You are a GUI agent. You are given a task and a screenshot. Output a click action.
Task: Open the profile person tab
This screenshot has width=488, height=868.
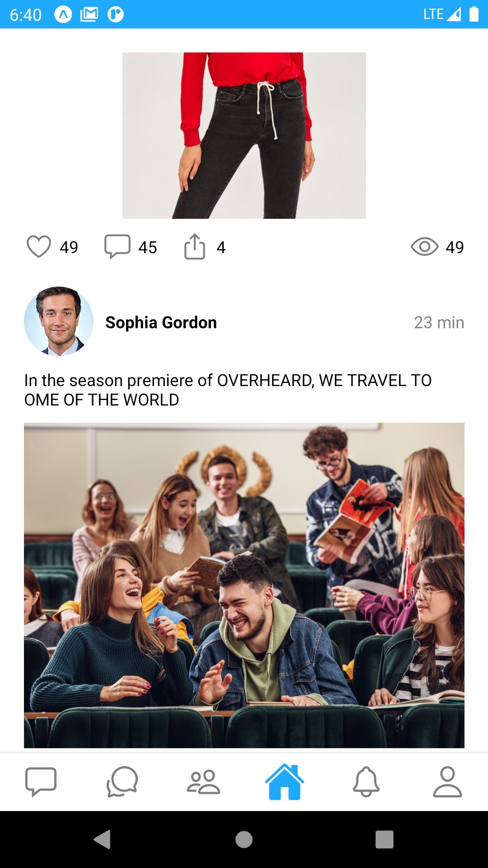coord(447,782)
